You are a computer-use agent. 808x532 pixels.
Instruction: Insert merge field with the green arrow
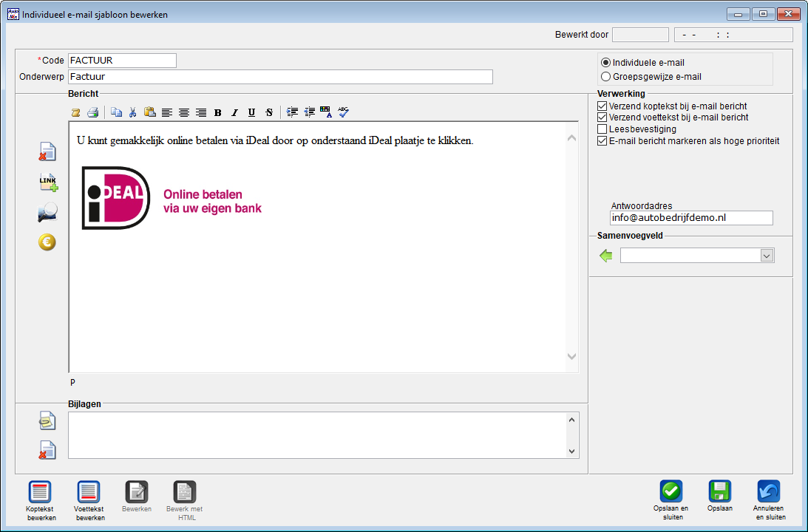click(x=606, y=256)
